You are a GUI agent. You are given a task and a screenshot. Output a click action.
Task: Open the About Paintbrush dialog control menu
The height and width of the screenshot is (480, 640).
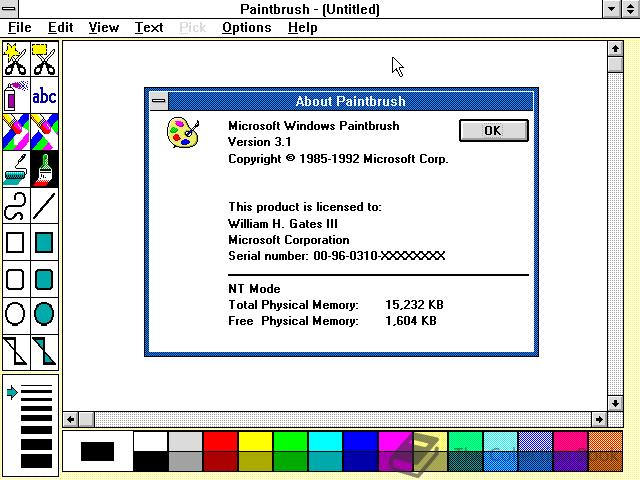159,101
